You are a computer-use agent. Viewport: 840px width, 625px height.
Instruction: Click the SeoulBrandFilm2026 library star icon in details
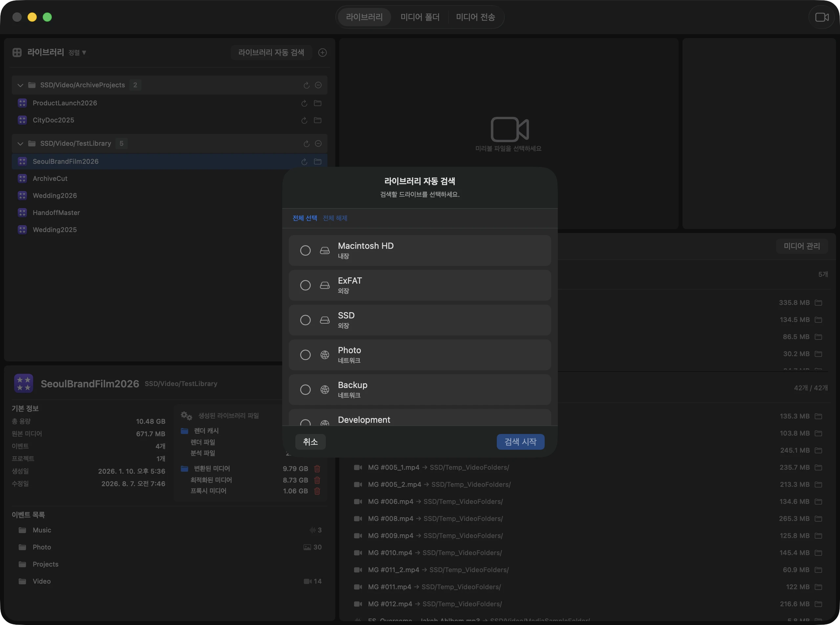23,384
